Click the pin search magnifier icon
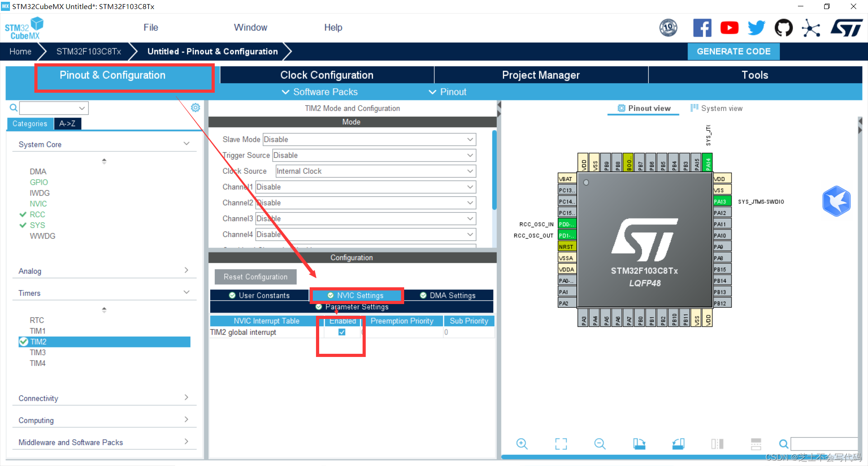The height and width of the screenshot is (466, 868). (x=783, y=444)
